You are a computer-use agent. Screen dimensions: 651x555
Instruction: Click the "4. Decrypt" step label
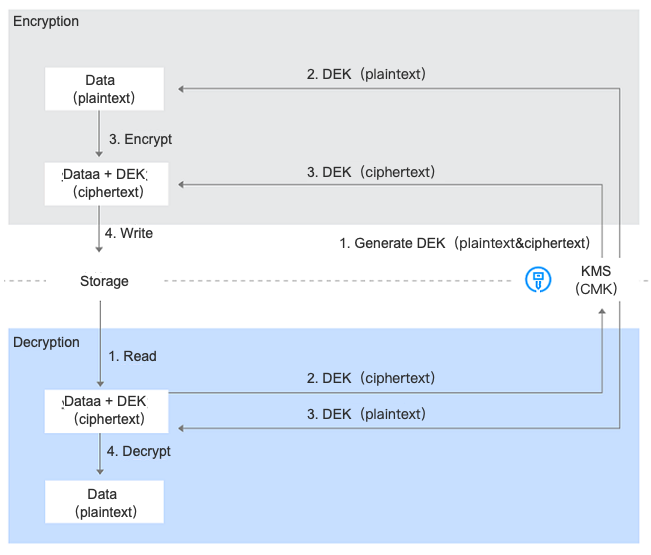tap(139, 451)
